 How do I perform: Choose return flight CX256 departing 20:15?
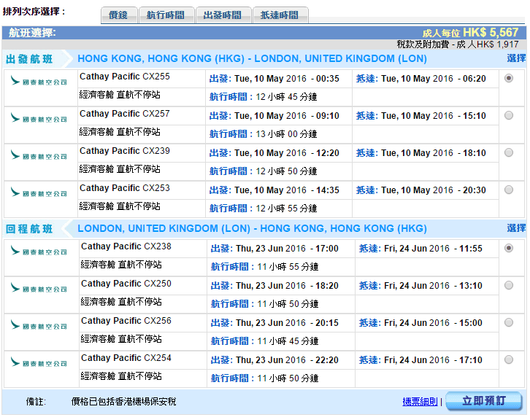(509, 322)
